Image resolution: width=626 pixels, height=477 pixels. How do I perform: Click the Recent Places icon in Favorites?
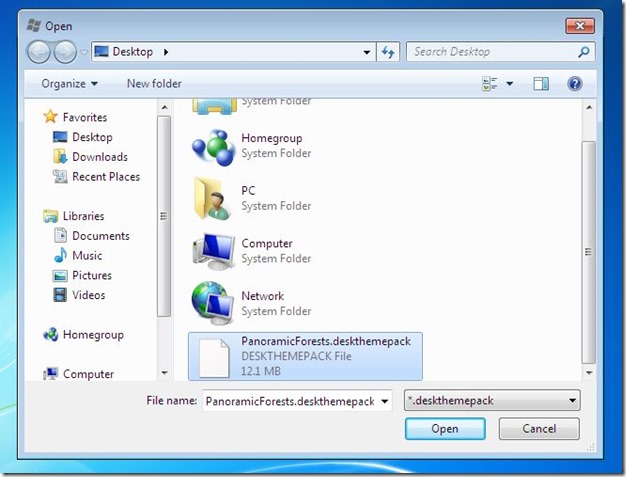point(60,176)
